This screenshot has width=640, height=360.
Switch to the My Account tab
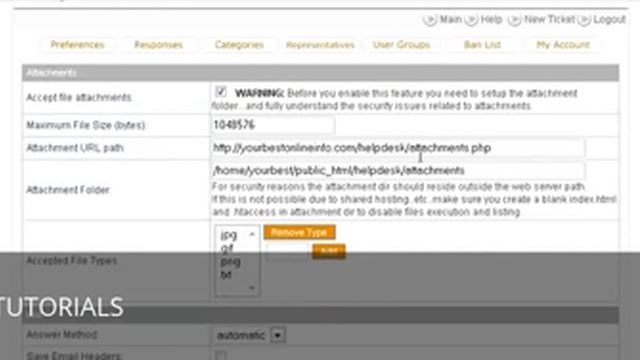(x=563, y=45)
